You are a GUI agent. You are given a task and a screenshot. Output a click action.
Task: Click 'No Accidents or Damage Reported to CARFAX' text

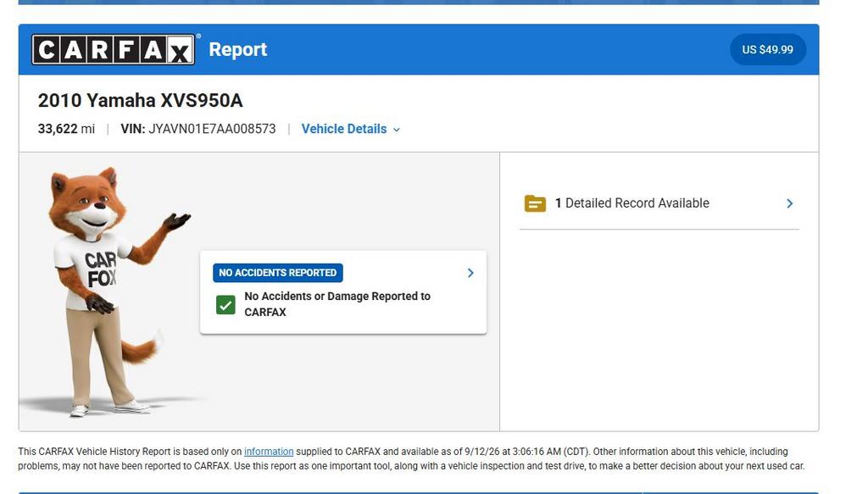(337, 304)
